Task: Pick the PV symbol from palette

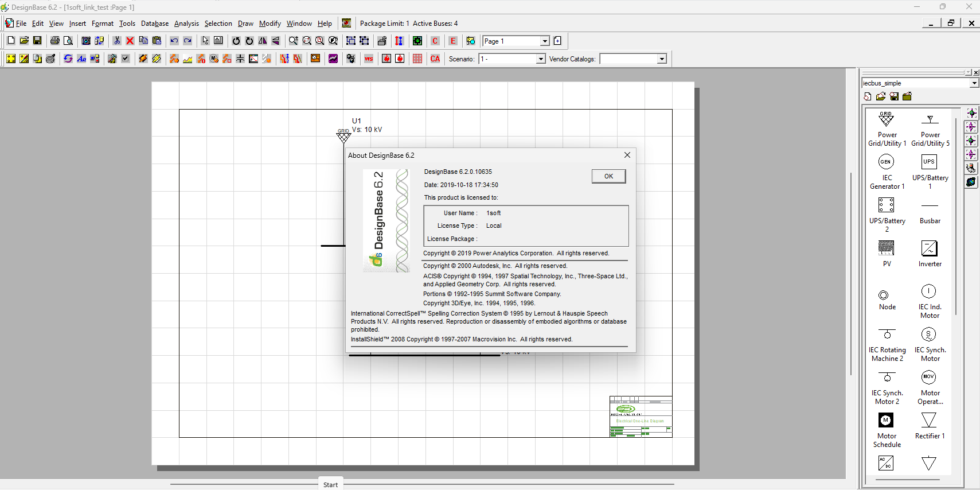Action: [887, 254]
